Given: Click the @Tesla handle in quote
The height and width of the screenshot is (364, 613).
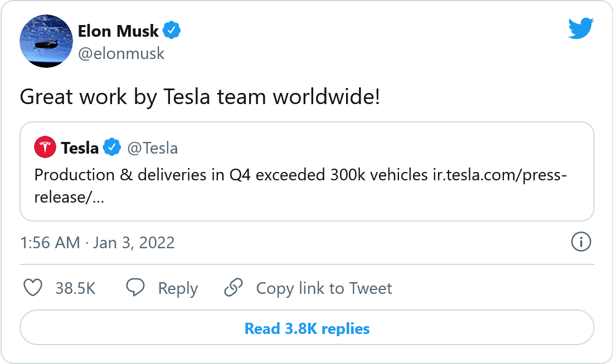Looking at the screenshot, I should 153,148.
